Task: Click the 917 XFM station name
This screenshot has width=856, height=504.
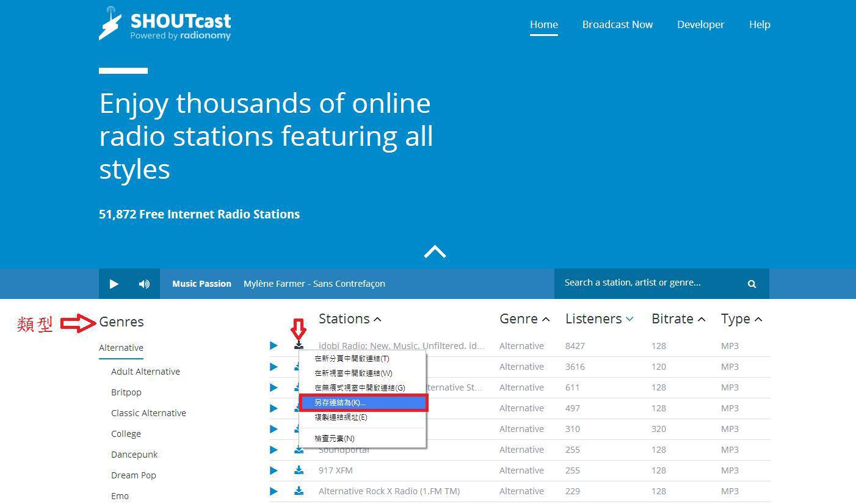Action: point(336,470)
